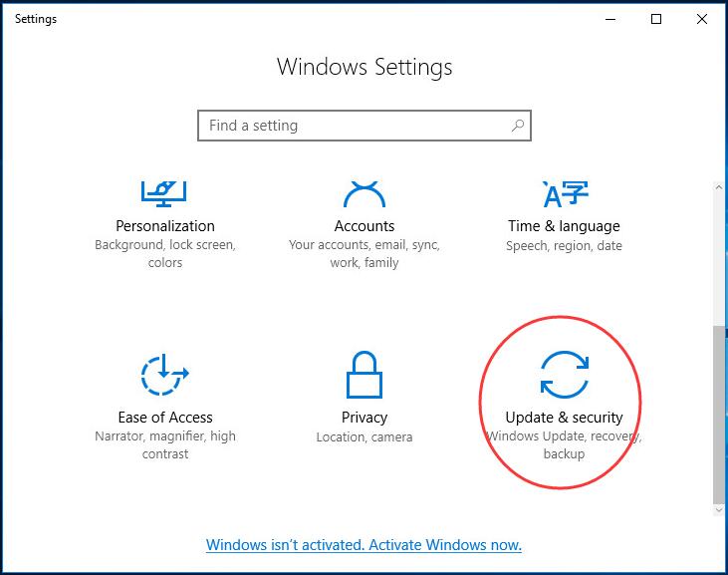Click the scrollbar up arrow
This screenshot has width=728, height=575.
click(719, 187)
